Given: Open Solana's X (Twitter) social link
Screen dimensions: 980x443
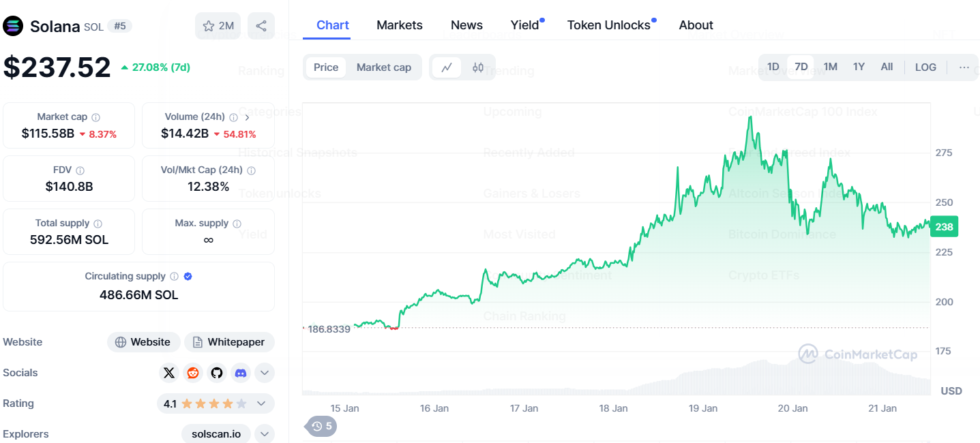Looking at the screenshot, I should click(x=169, y=373).
